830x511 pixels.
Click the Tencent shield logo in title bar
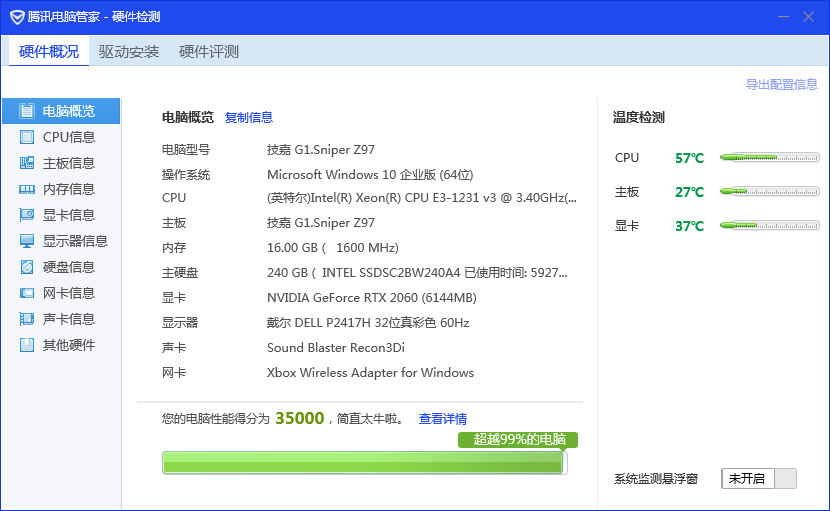pos(17,17)
